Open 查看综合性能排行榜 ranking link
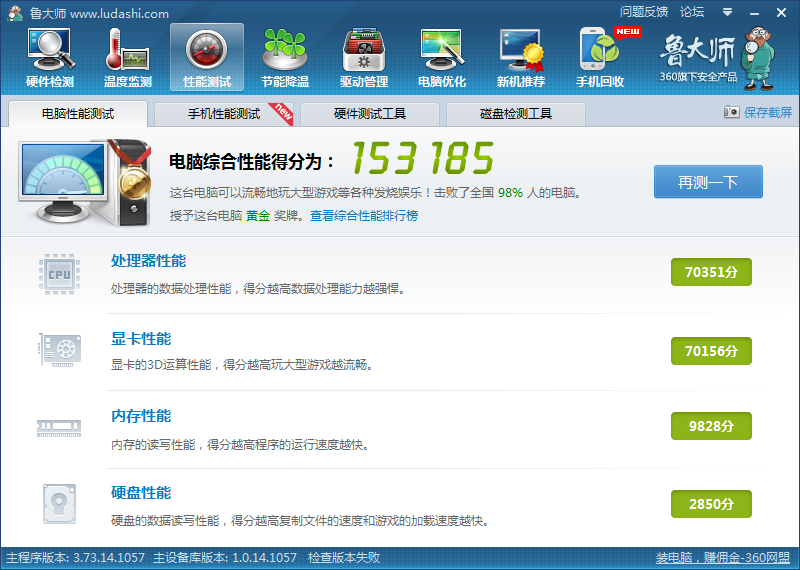This screenshot has width=800, height=570. coord(364,216)
